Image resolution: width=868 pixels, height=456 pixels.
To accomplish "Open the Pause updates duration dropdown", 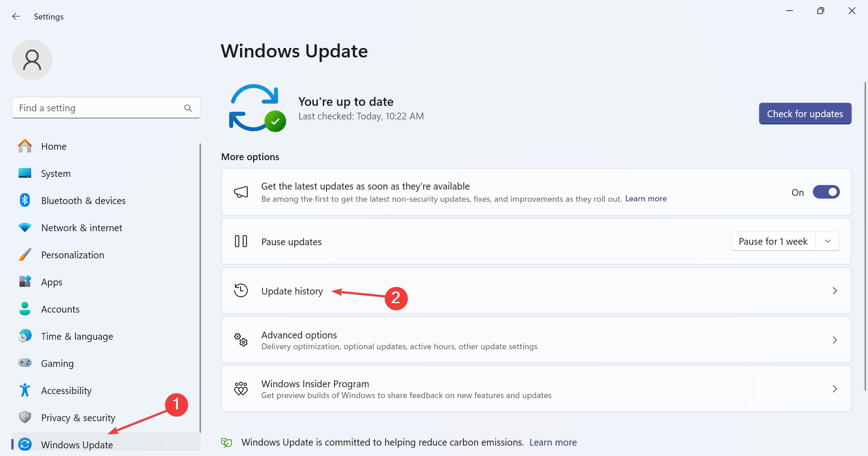I will click(828, 241).
